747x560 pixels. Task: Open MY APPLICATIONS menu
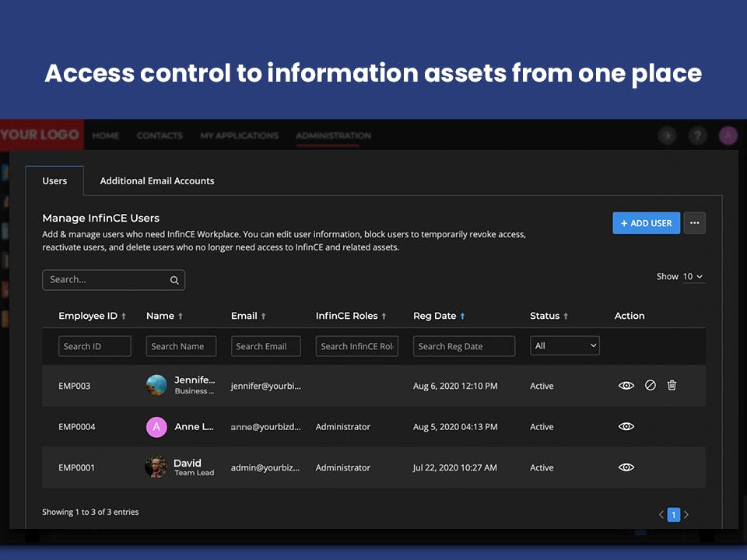click(239, 135)
